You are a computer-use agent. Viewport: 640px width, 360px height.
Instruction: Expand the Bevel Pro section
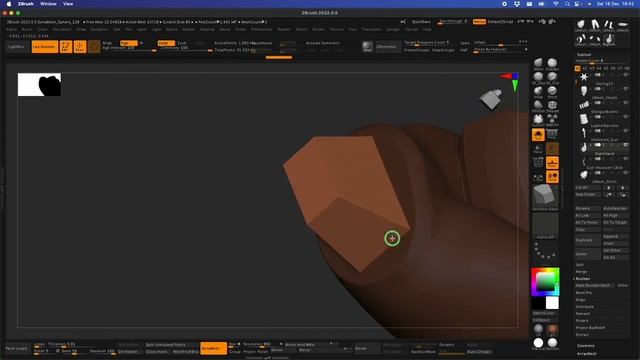pyautogui.click(x=584, y=293)
